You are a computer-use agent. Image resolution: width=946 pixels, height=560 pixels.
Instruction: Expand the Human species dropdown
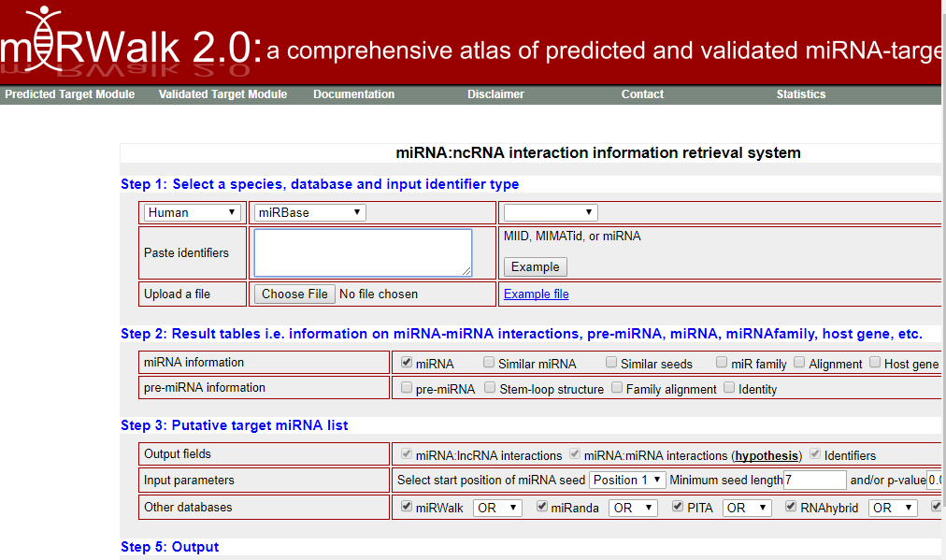193,212
